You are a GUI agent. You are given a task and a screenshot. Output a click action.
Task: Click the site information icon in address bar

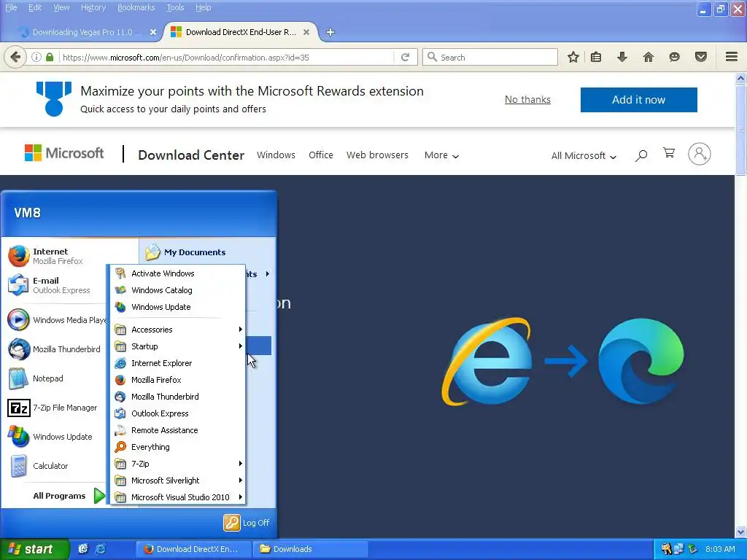(36, 57)
